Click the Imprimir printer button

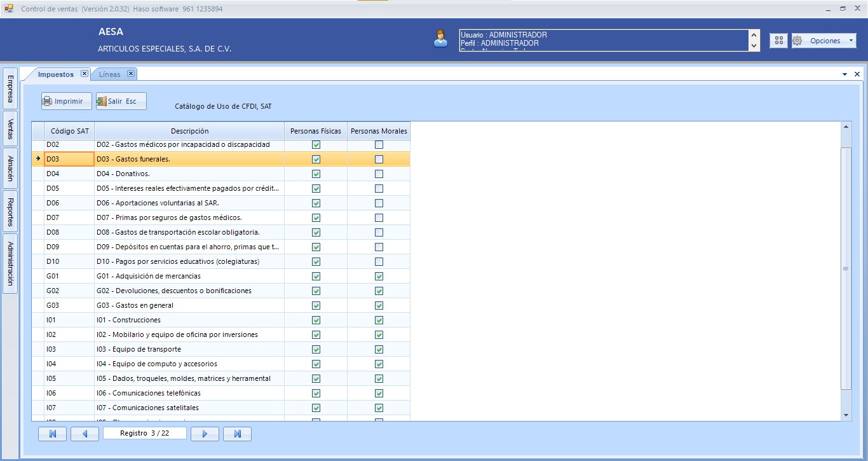(x=67, y=101)
